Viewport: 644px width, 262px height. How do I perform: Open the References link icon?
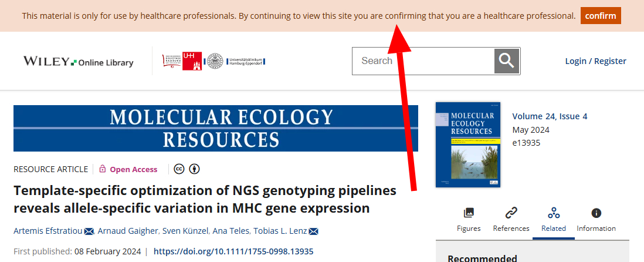pos(511,213)
